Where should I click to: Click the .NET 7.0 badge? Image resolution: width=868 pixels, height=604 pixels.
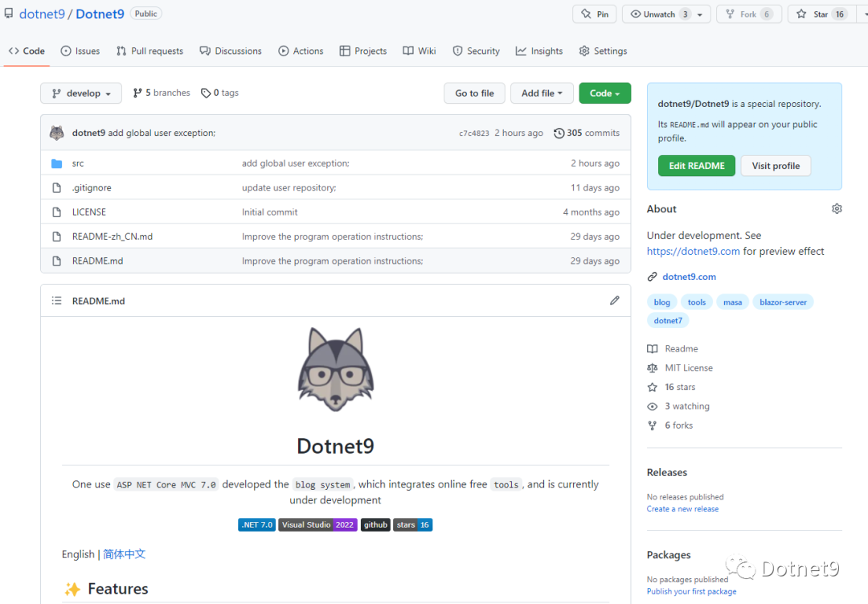[x=257, y=524]
